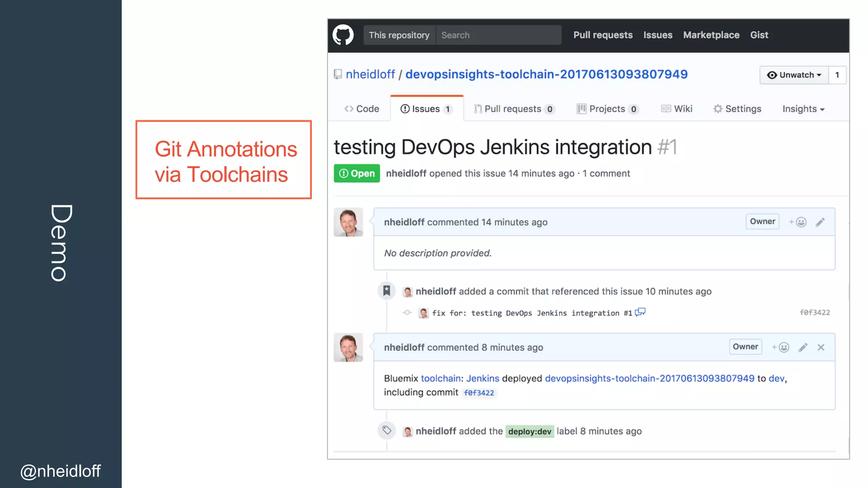Click the commit node icon beside fix for
Screen dimensions: 868x488
pyautogui.click(x=407, y=313)
